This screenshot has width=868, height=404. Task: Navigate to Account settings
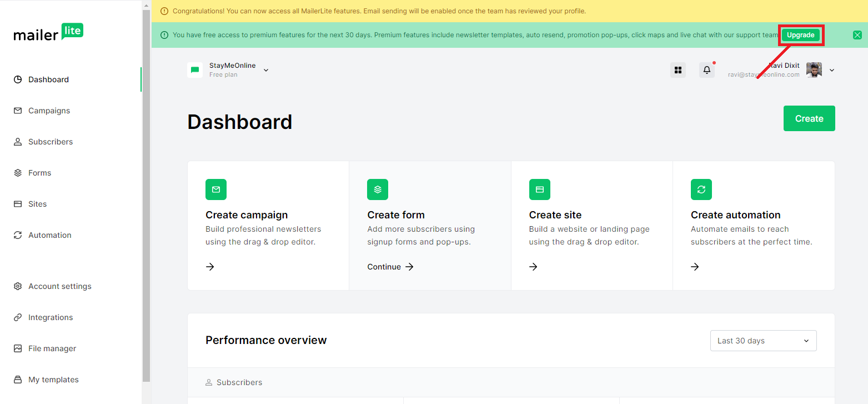59,286
